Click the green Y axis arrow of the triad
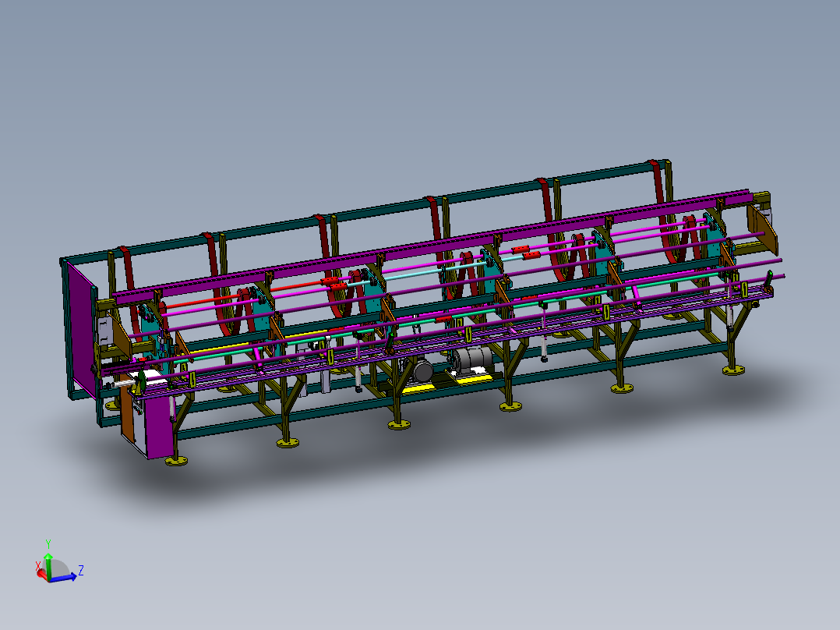The image size is (840, 630). pyautogui.click(x=48, y=566)
